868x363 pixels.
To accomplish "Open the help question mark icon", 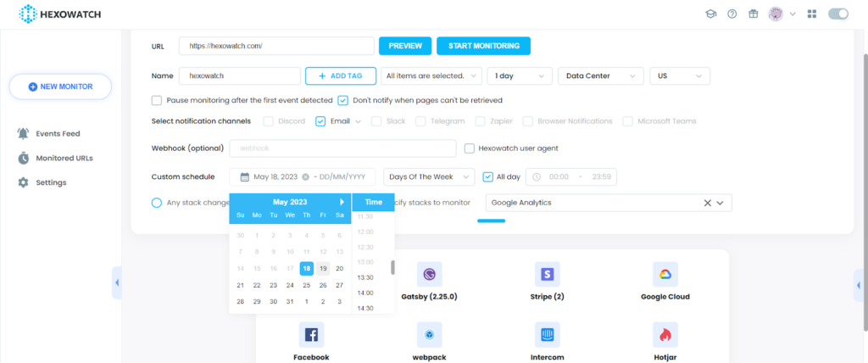I will [732, 14].
